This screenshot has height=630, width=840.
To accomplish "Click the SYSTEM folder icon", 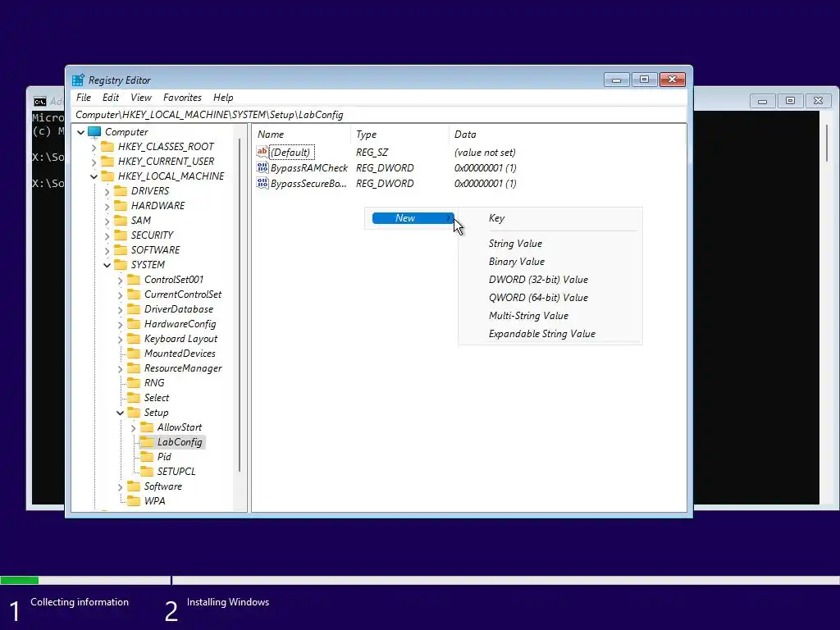I will pyautogui.click(x=121, y=265).
